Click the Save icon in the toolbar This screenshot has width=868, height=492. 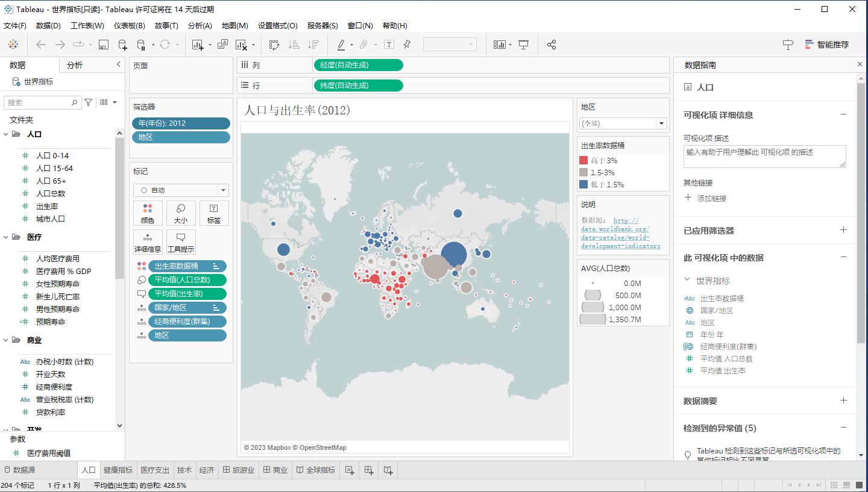(103, 45)
